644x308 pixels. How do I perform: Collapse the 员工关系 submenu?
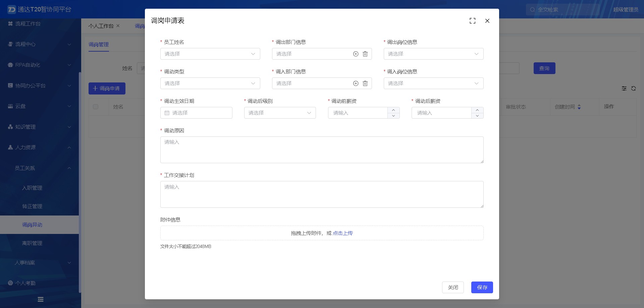(x=69, y=168)
